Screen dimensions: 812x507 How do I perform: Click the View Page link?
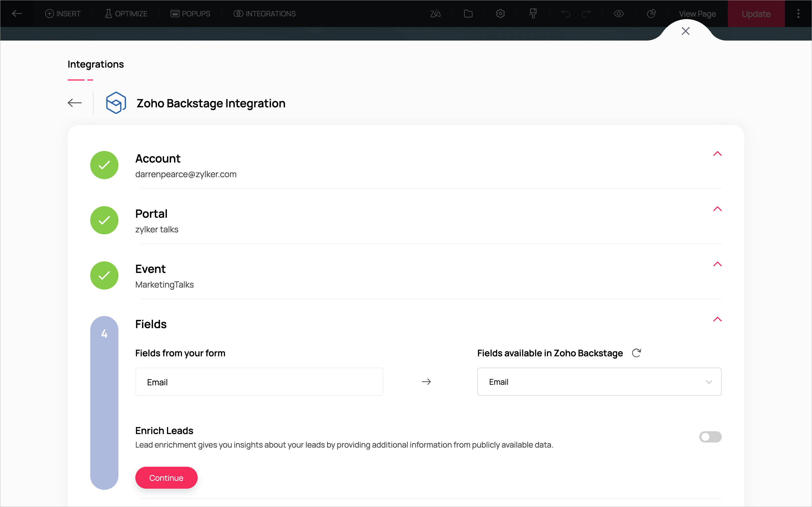697,14
